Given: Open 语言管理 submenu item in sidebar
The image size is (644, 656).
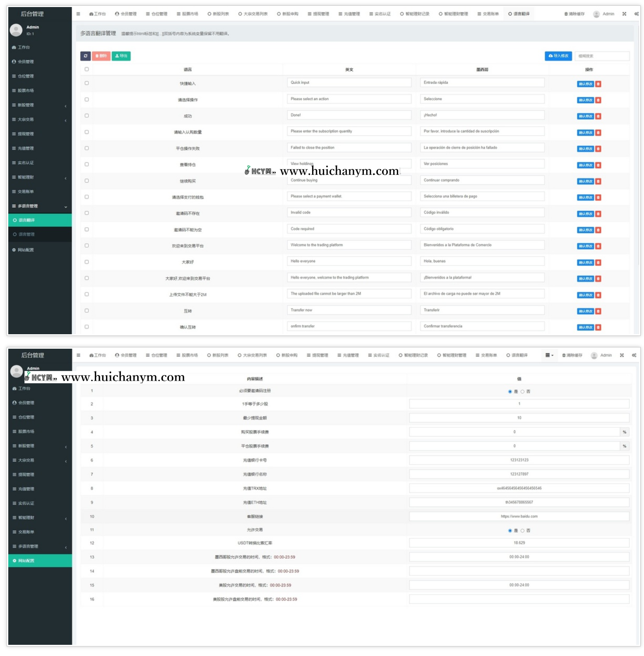Looking at the screenshot, I should 26,234.
